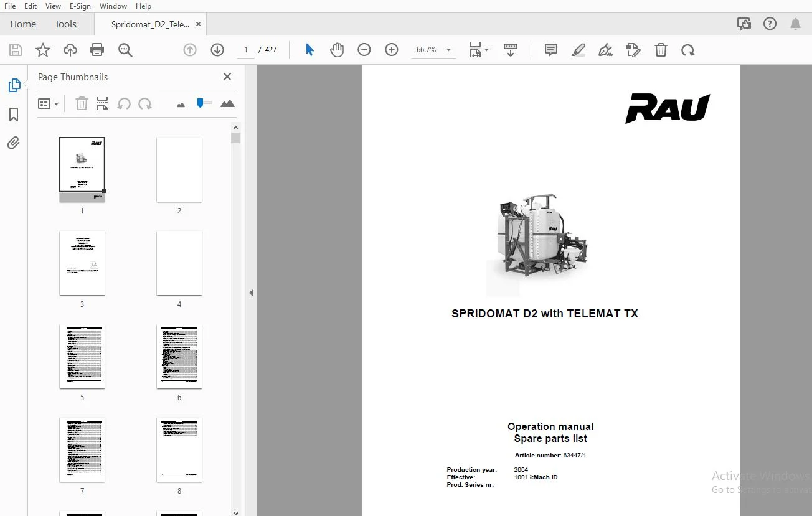This screenshot has height=516, width=812.
Task: Open the E-Sign menu
Action: (80, 6)
